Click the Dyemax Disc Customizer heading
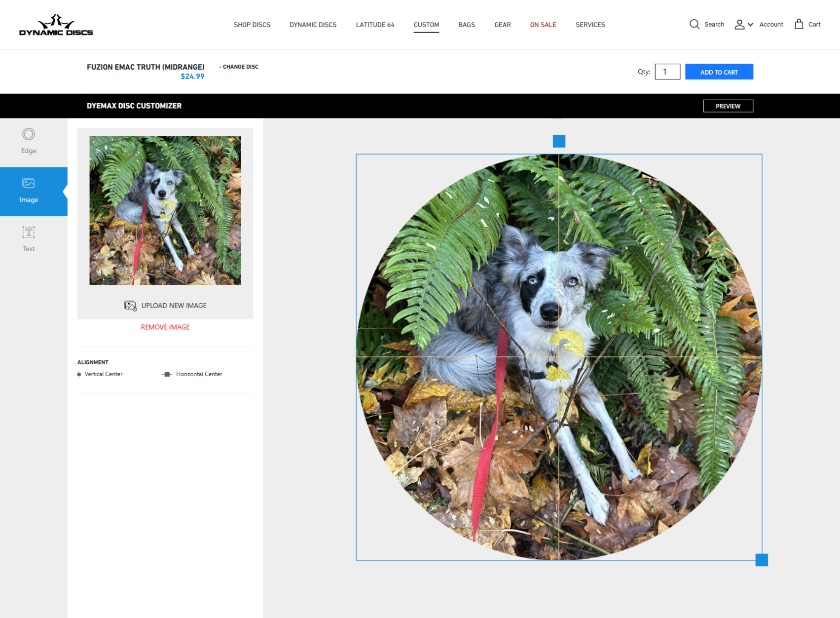Screen dimensions: 840x618 [134, 106]
